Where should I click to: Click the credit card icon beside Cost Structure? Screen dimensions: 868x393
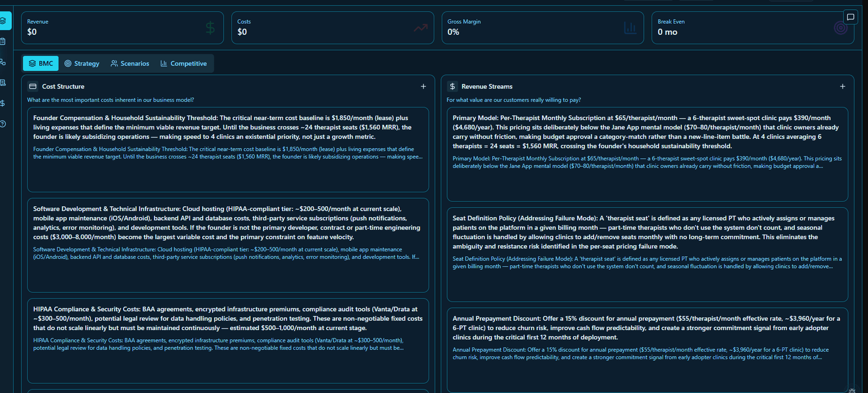(x=33, y=86)
